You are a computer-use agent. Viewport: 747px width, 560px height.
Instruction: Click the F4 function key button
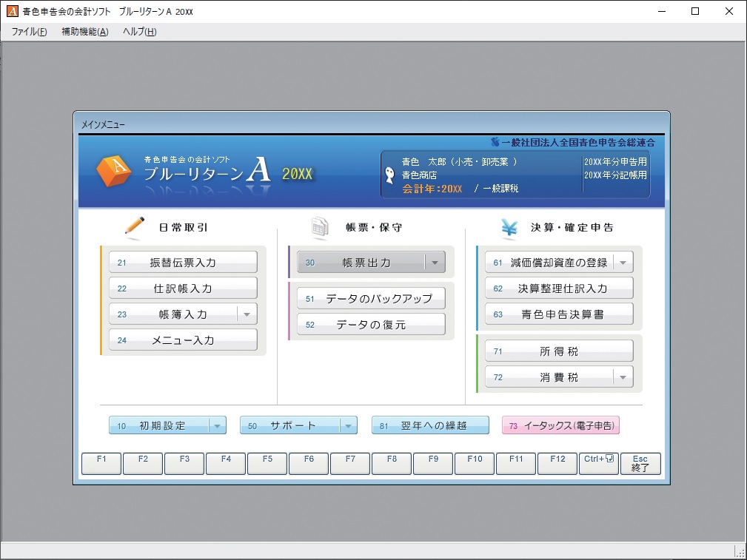click(x=226, y=463)
